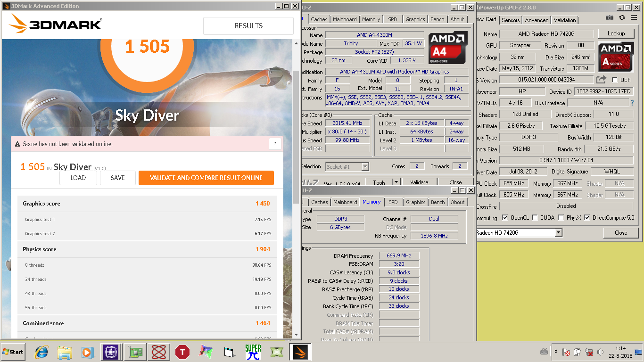Click the LOAD button in 3DMark
Screen dimensions: 644x362
(x=78, y=178)
